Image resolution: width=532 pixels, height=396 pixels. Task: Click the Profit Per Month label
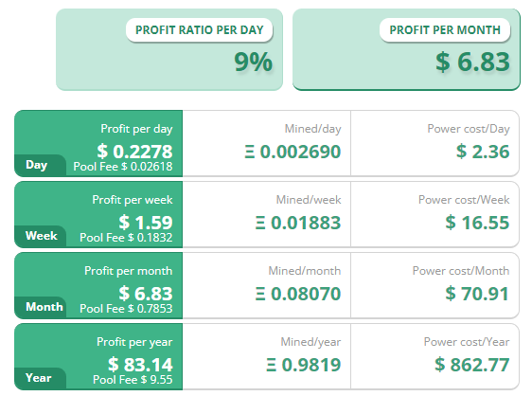point(445,30)
